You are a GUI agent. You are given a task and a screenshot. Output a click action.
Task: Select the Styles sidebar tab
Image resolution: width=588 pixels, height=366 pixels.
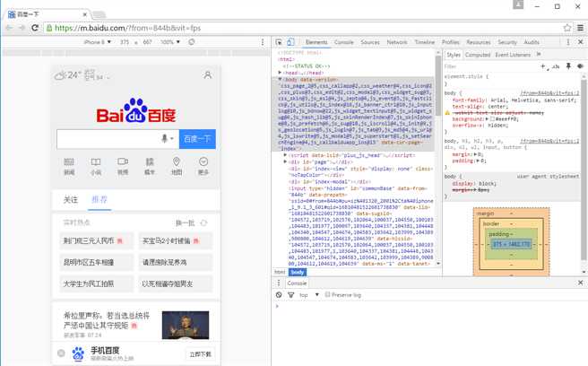tap(453, 55)
